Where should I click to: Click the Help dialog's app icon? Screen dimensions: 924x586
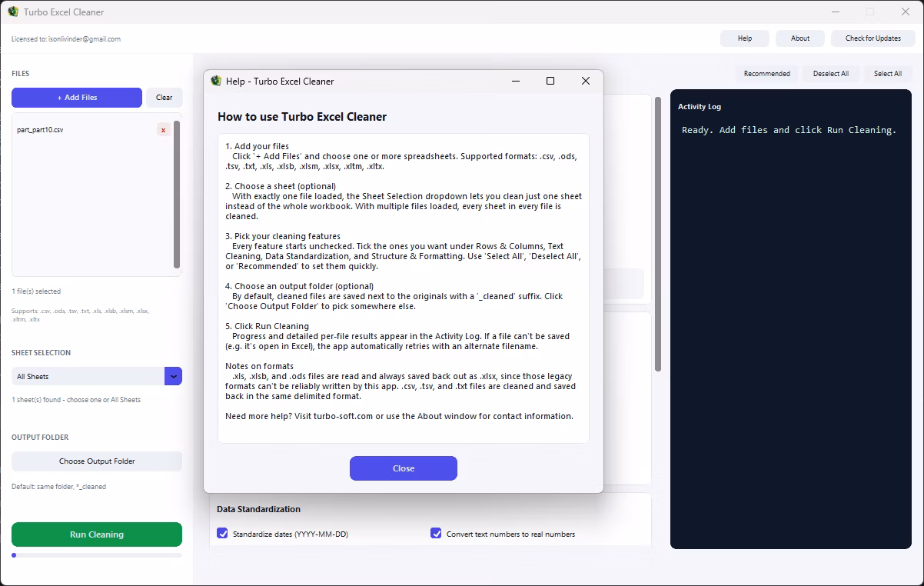coord(216,81)
